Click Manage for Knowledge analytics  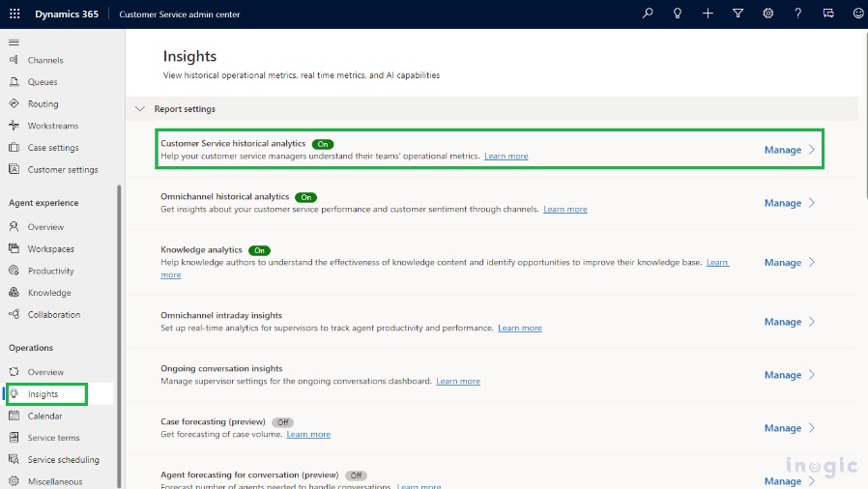(782, 263)
